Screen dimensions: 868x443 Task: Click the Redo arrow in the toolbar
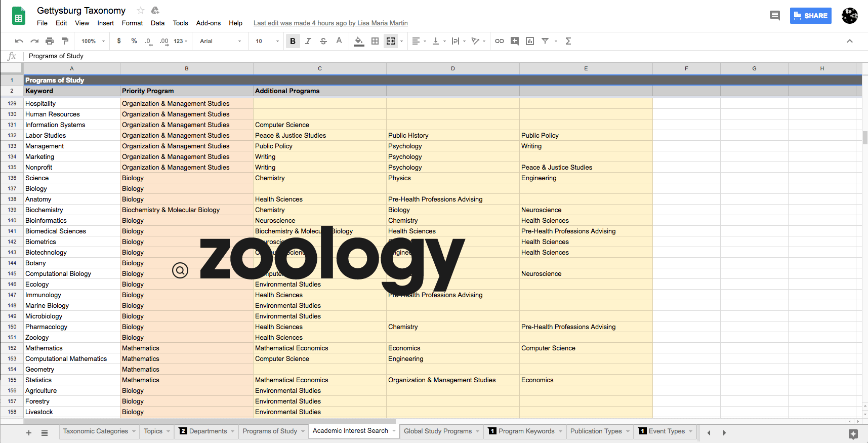[34, 41]
